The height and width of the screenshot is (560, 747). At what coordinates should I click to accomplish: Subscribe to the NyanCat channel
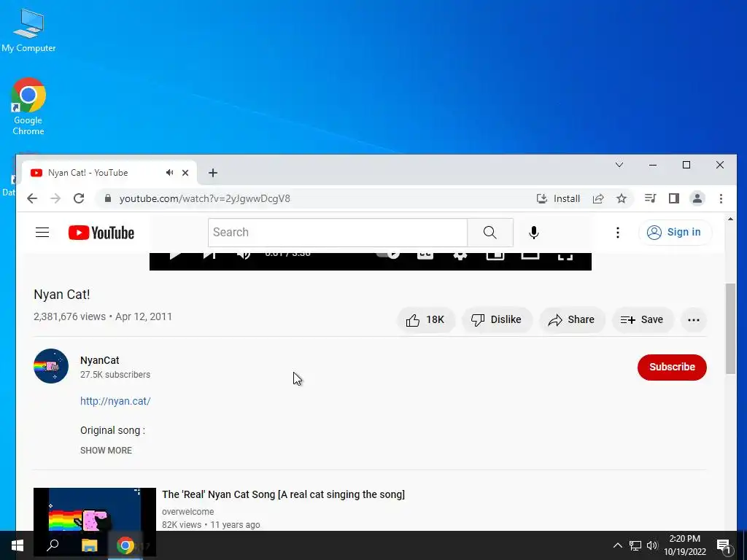click(x=672, y=367)
